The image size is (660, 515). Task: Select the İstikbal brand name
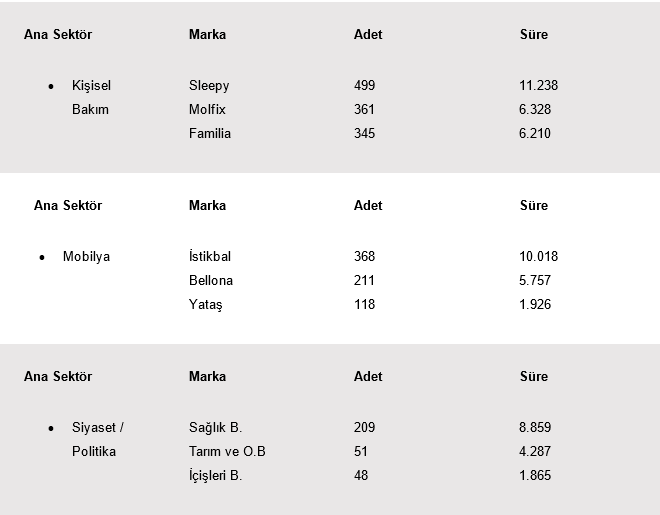pyautogui.click(x=210, y=256)
